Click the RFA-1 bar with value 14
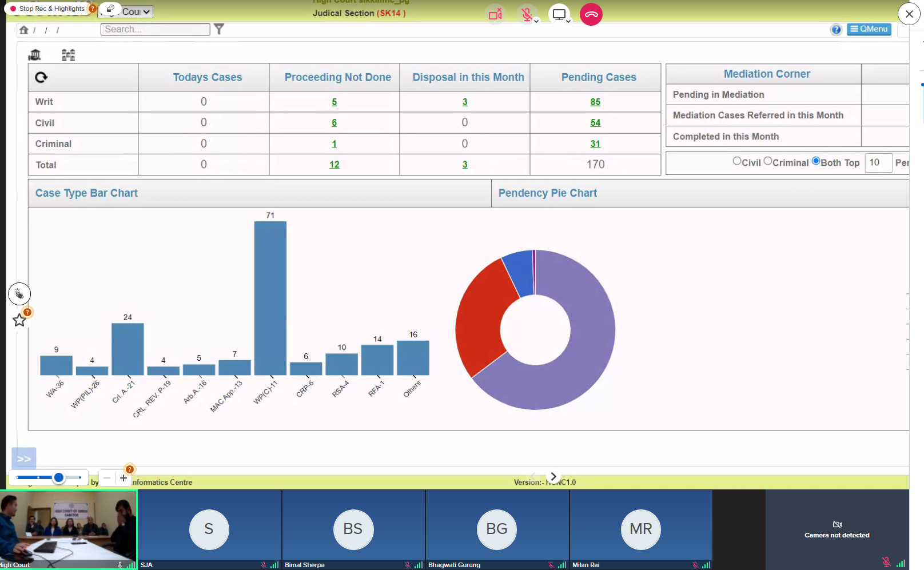Viewport: 924px width, 570px height. pyautogui.click(x=377, y=360)
